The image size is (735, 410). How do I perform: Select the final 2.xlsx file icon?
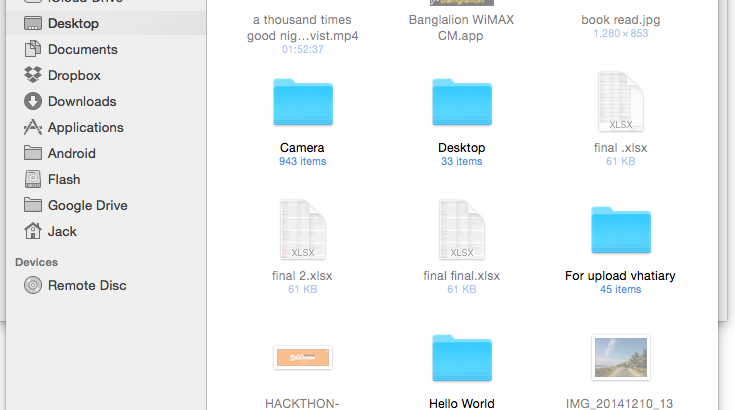click(x=302, y=231)
